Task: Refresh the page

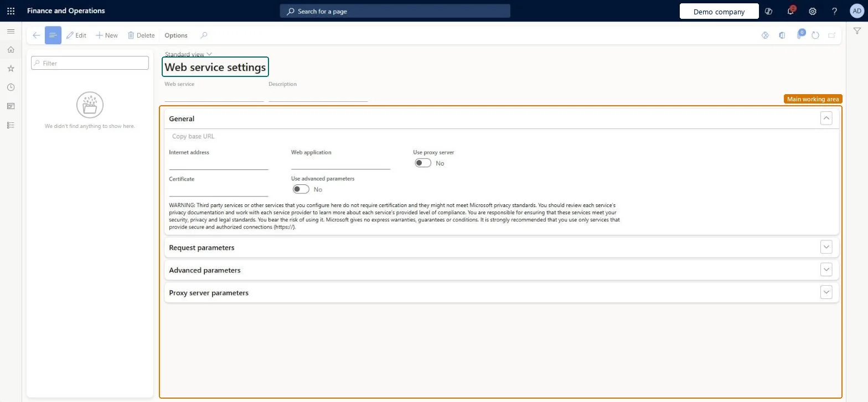Action: tap(815, 35)
